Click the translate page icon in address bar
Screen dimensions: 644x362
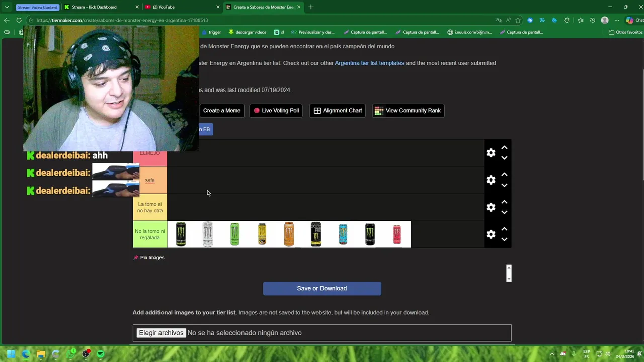pos(499,20)
